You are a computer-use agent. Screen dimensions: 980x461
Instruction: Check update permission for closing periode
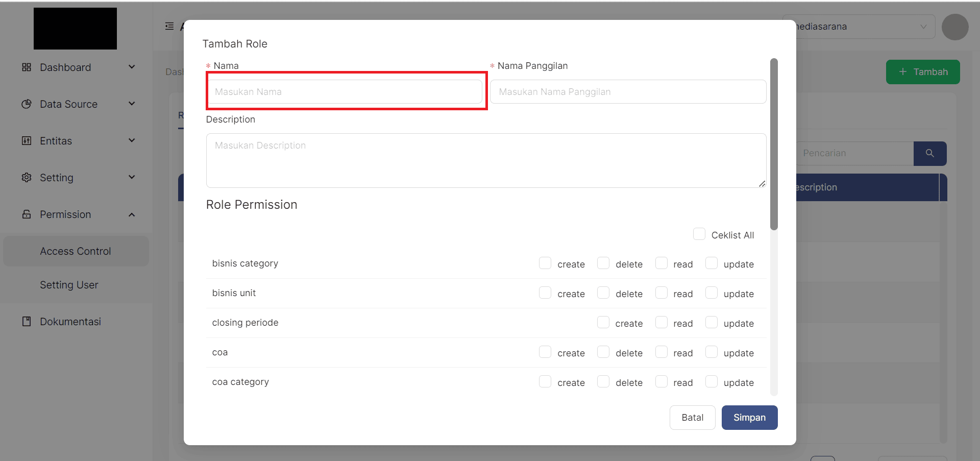711,323
